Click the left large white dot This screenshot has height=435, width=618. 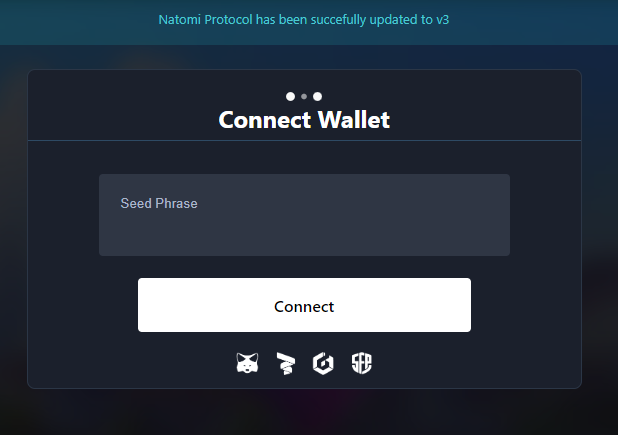click(290, 97)
